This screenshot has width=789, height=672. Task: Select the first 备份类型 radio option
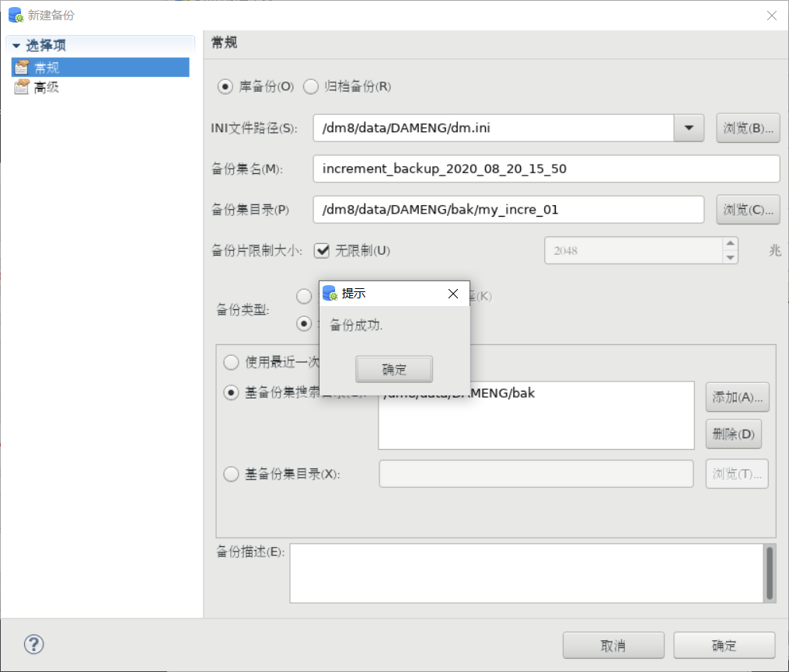pos(304,296)
